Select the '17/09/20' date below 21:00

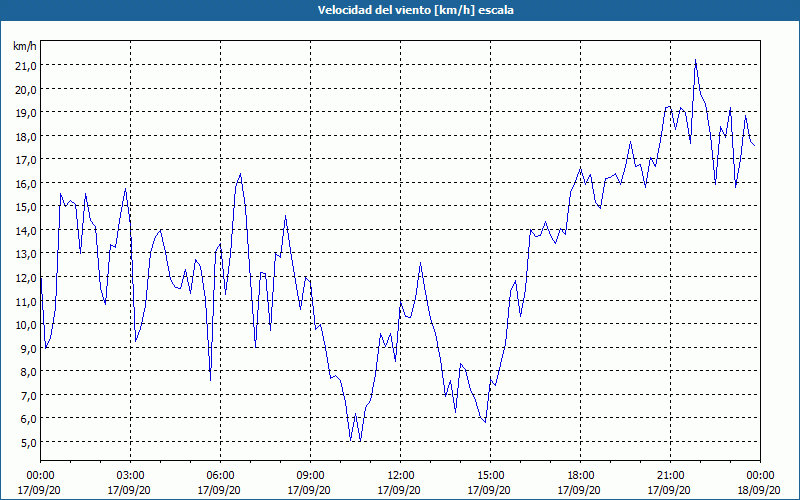(x=670, y=490)
